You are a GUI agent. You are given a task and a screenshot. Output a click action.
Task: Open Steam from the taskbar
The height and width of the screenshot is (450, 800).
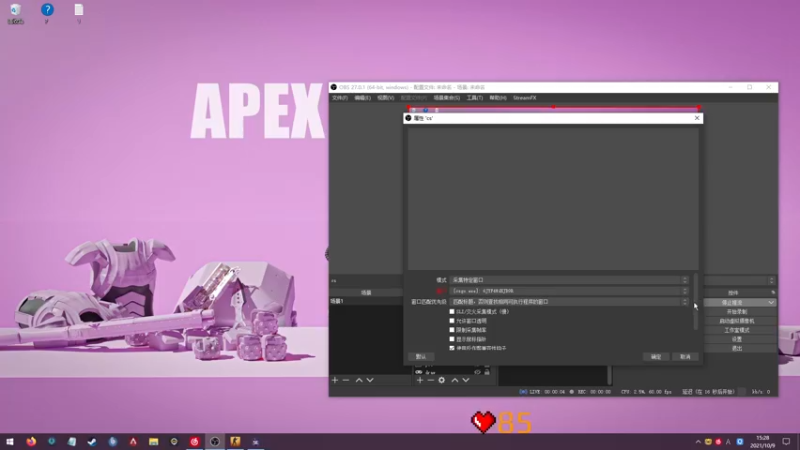click(x=92, y=442)
